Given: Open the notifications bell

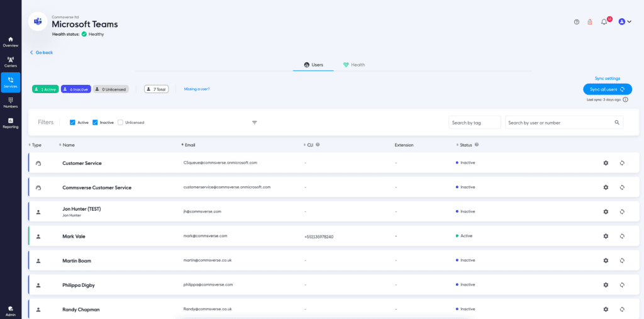Looking at the screenshot, I should pos(604,22).
